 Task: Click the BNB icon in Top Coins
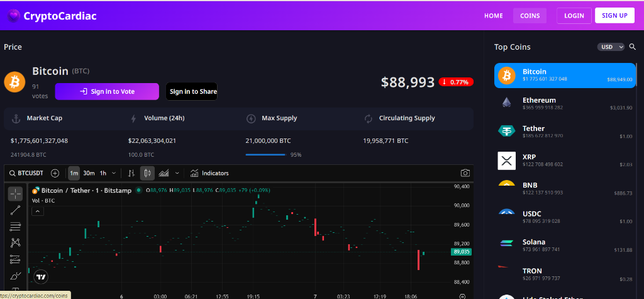[506, 183]
